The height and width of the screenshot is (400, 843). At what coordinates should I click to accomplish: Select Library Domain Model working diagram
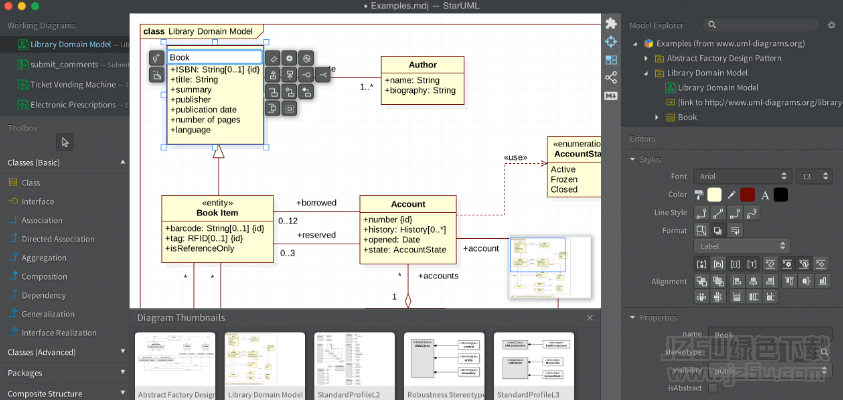click(x=65, y=44)
